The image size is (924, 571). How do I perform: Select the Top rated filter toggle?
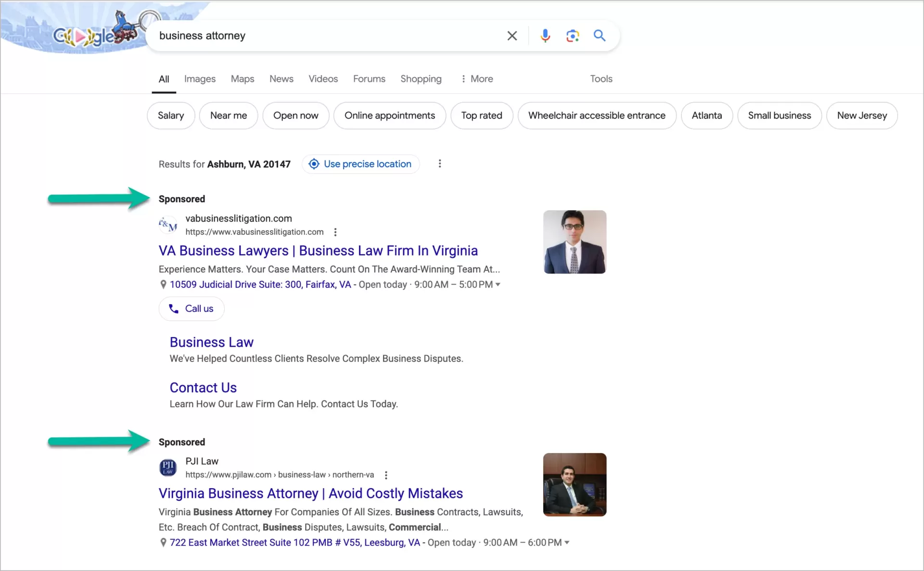[482, 116]
